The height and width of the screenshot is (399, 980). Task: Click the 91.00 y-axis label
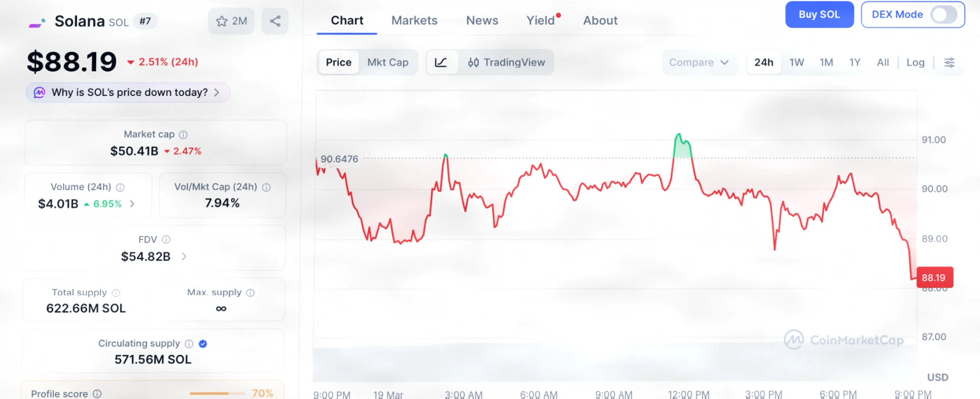(934, 140)
